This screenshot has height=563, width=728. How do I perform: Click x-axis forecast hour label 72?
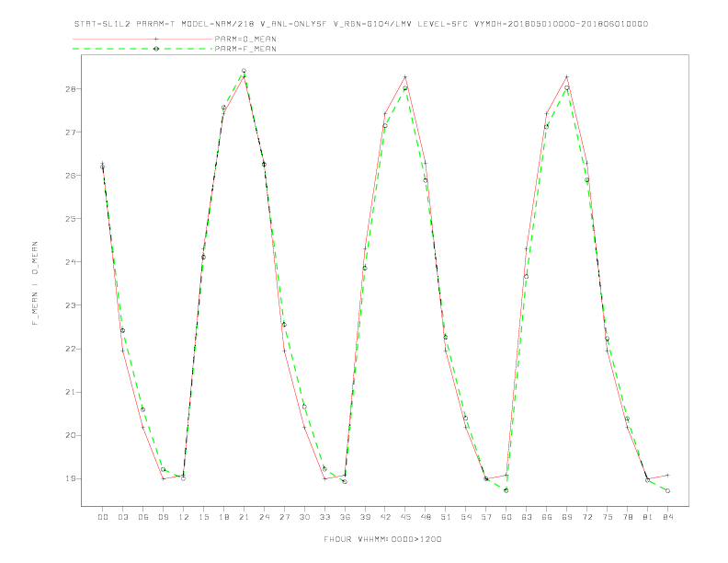coord(587,517)
